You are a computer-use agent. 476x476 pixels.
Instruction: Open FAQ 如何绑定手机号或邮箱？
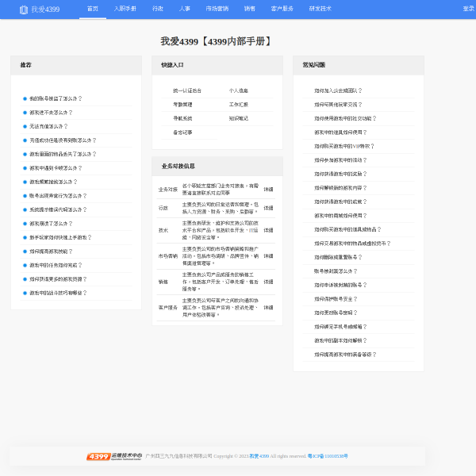340,327
